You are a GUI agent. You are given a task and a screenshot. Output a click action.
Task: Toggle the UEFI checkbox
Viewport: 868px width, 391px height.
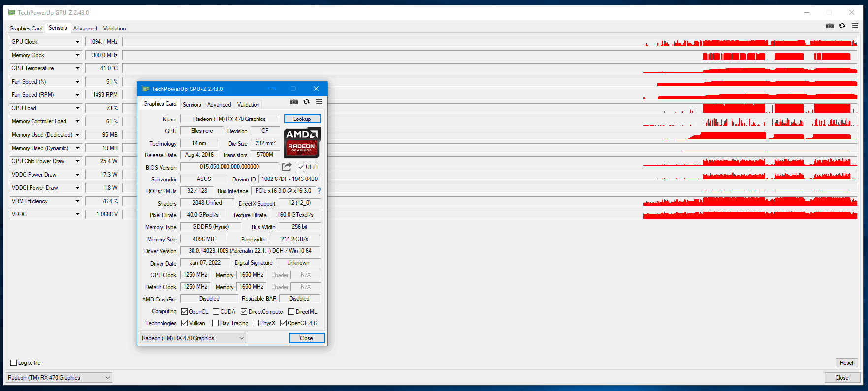[301, 167]
